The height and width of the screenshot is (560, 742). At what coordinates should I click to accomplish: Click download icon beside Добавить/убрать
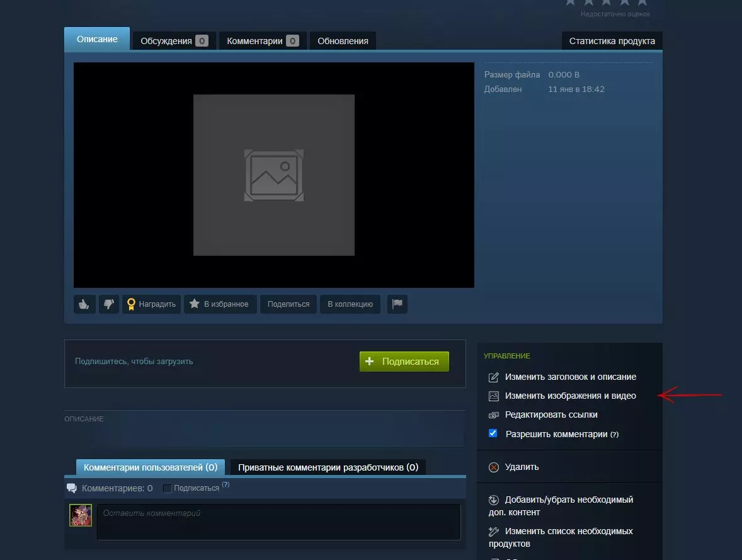494,500
